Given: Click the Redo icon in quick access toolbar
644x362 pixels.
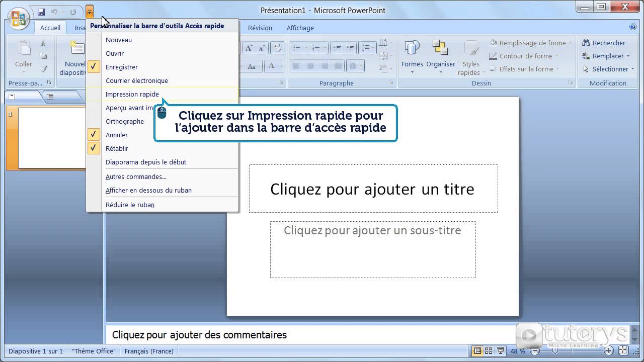Looking at the screenshot, I should pyautogui.click(x=73, y=12).
